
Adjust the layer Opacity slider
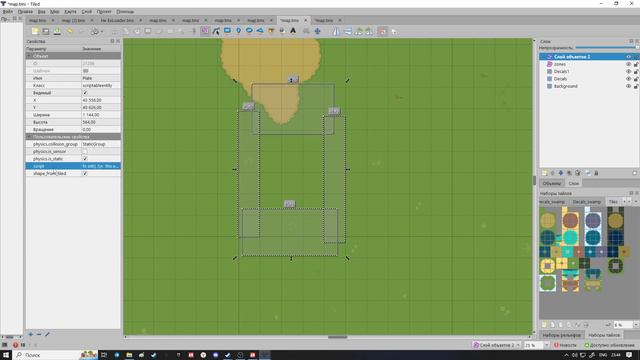tap(607, 48)
